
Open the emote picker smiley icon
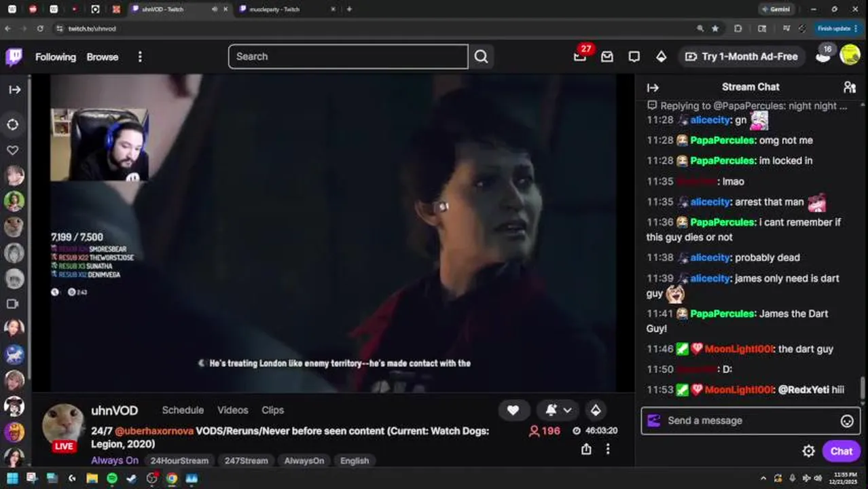(847, 421)
